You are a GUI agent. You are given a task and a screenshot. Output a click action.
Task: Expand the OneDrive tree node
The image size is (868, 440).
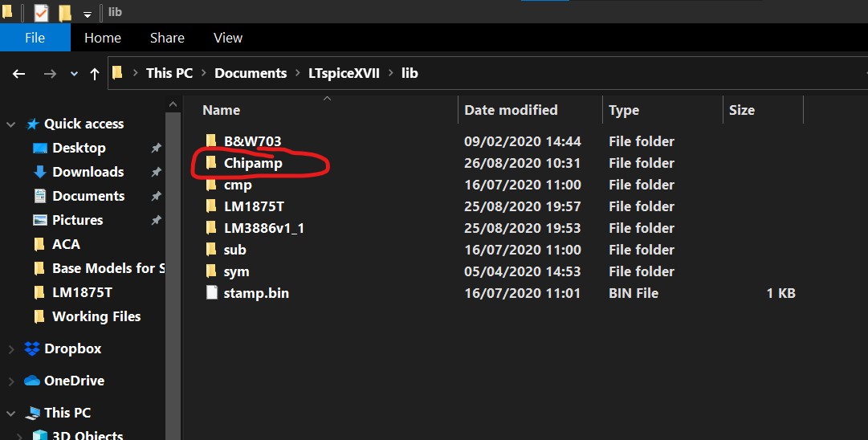(10, 381)
